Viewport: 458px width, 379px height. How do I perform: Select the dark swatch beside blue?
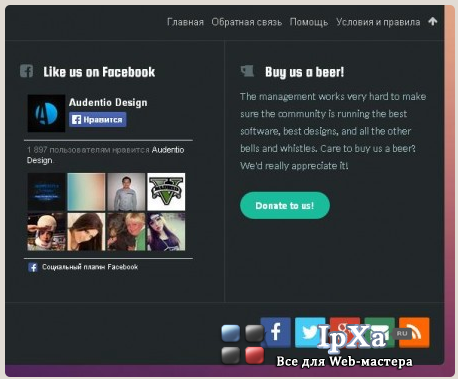254,333
